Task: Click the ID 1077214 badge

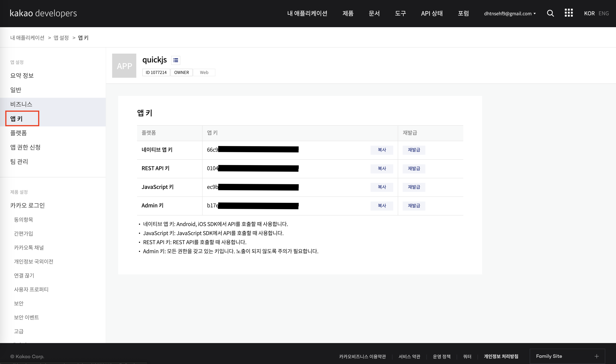Action: tap(156, 72)
